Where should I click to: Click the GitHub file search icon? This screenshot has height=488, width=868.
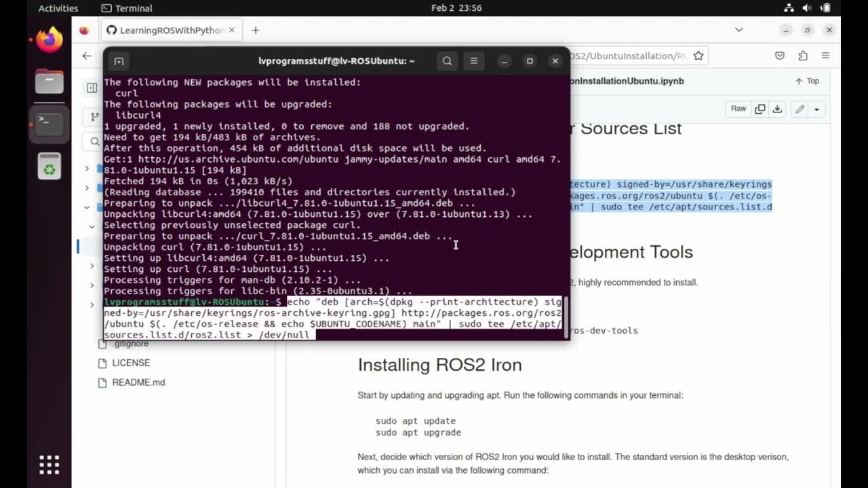point(94,142)
